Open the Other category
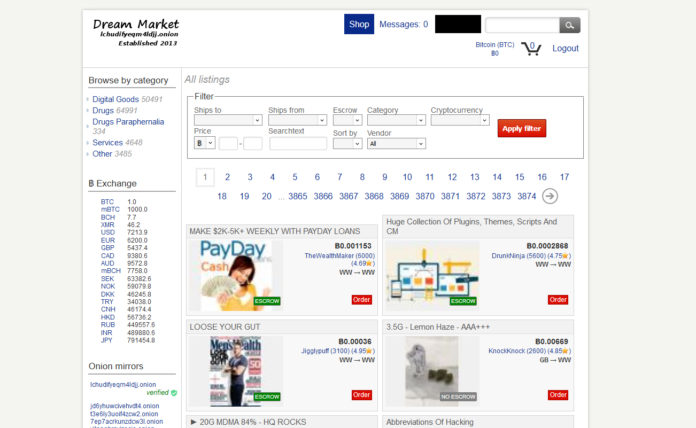The width and height of the screenshot is (696, 428). (102, 154)
